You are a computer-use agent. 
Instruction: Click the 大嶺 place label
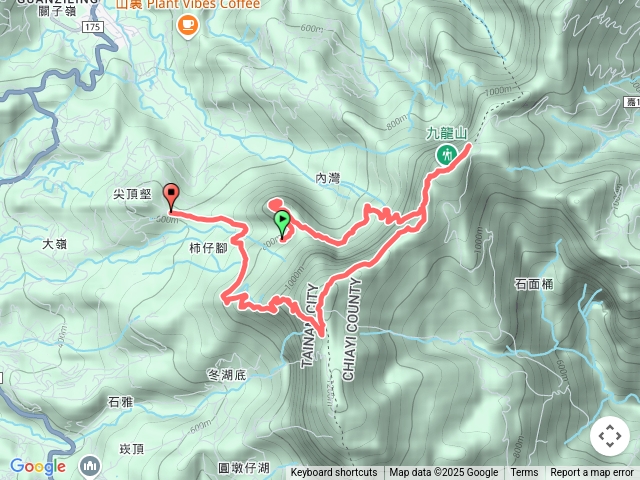[54, 244]
